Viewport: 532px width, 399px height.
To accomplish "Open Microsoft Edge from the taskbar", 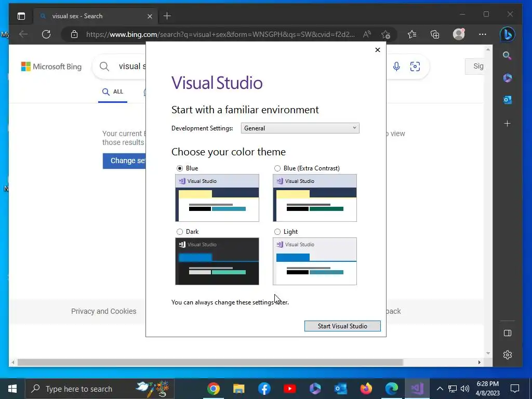I will [x=392, y=389].
